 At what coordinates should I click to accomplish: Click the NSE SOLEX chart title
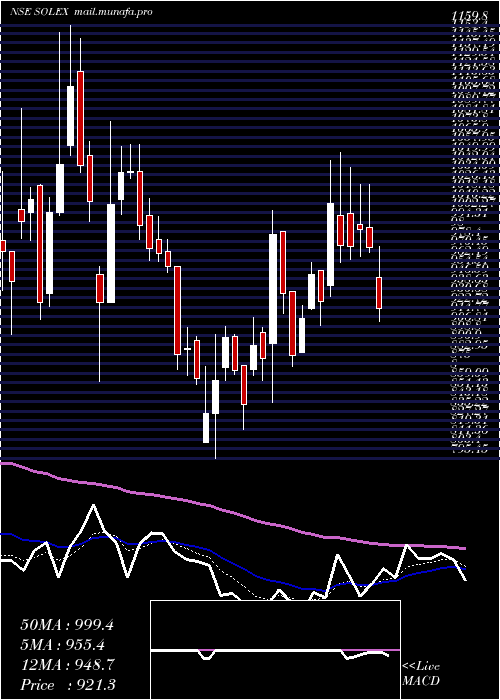(x=39, y=12)
